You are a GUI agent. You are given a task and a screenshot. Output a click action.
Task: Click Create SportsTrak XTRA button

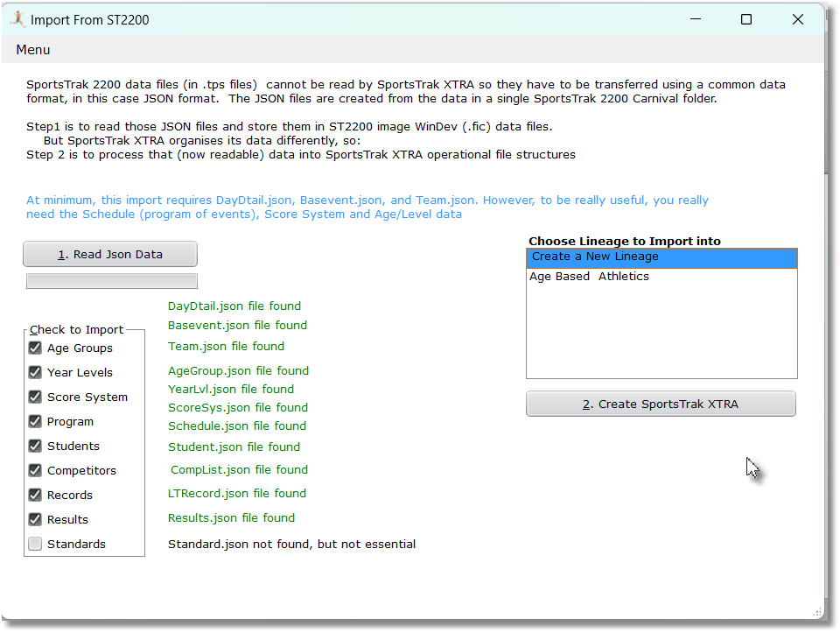click(x=661, y=404)
